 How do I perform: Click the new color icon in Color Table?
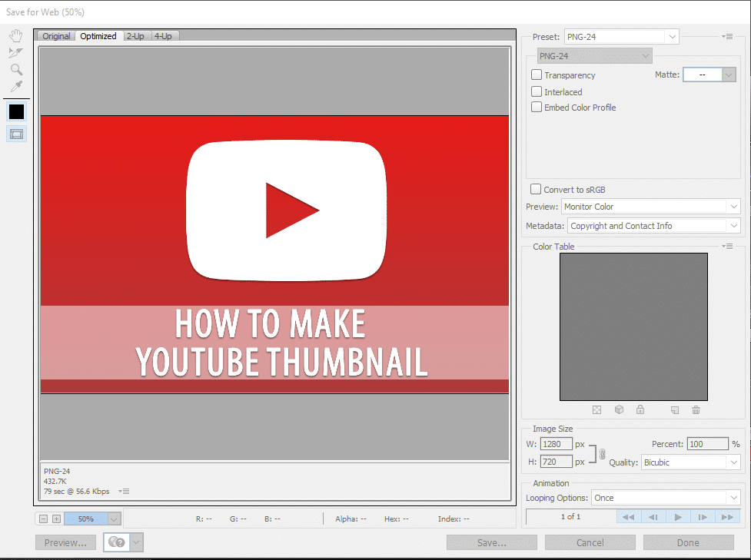tap(675, 410)
